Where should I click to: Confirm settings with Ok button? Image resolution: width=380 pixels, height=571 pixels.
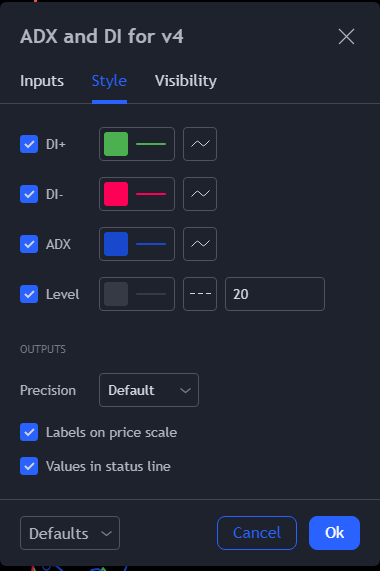(335, 533)
